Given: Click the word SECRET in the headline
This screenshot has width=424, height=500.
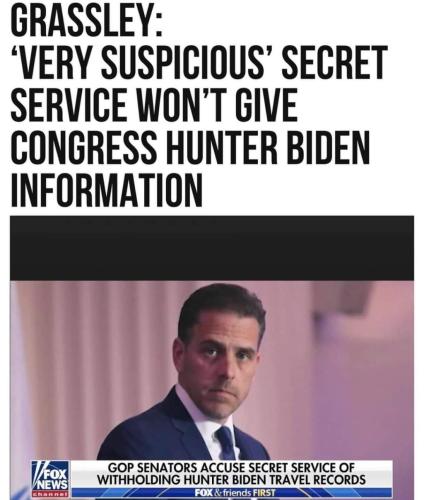Looking at the screenshot, I should click(335, 63).
